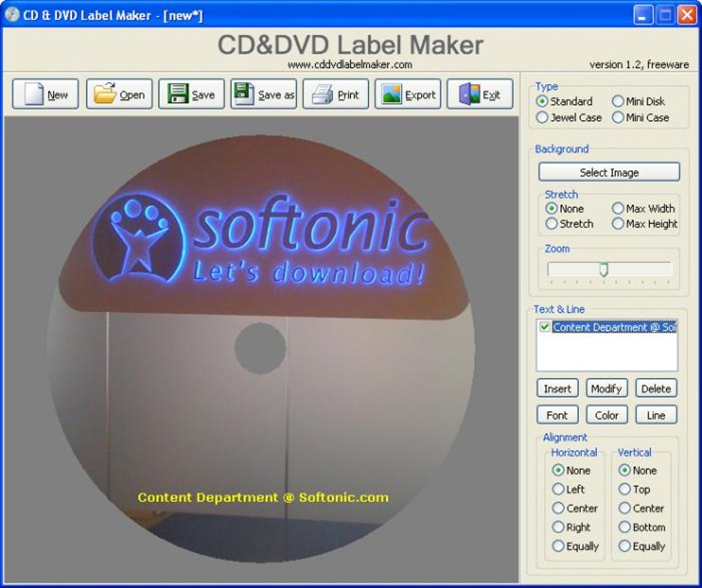Screen dimensions: 702x588
Task: Choose the Jewel Case type
Action: pos(542,117)
